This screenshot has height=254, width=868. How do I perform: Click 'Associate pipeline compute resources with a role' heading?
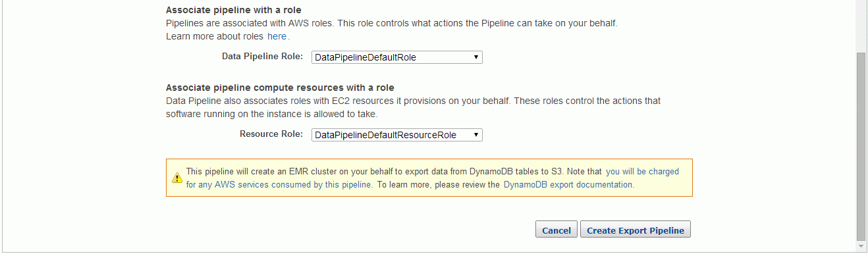pyautogui.click(x=280, y=88)
